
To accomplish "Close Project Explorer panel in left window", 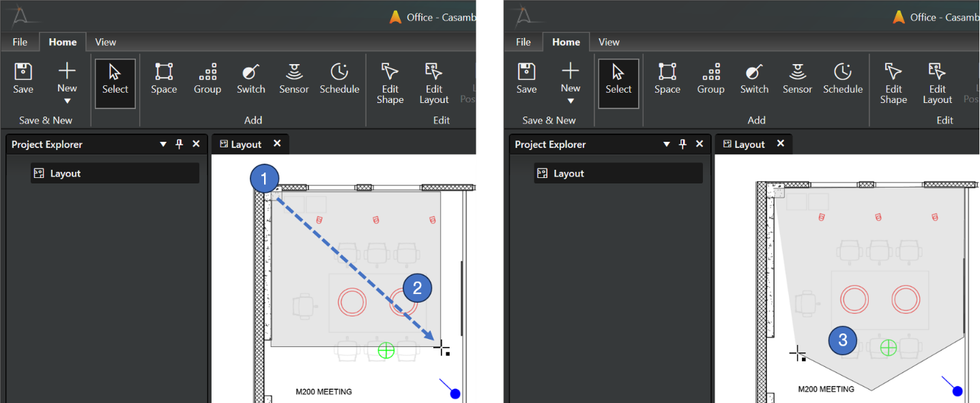I will pyautogui.click(x=196, y=144).
